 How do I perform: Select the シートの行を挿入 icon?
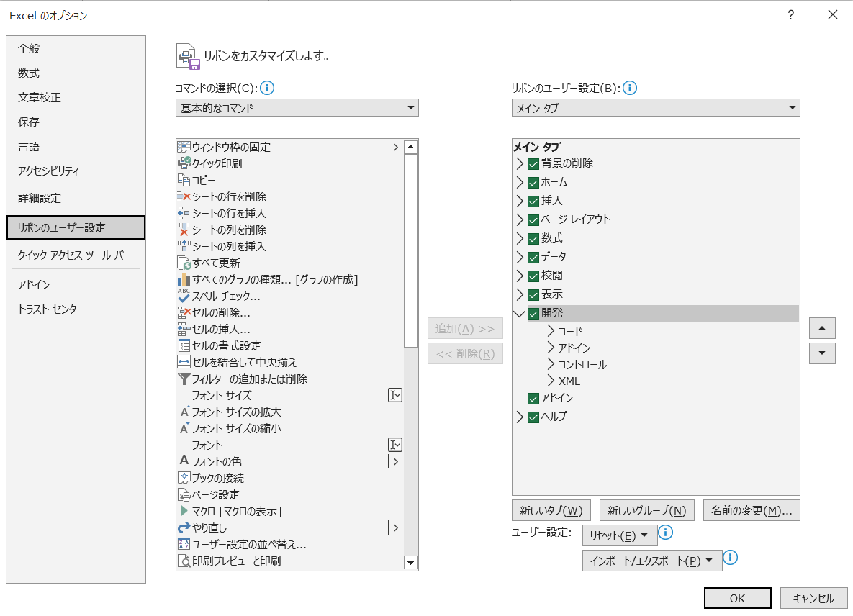click(184, 213)
